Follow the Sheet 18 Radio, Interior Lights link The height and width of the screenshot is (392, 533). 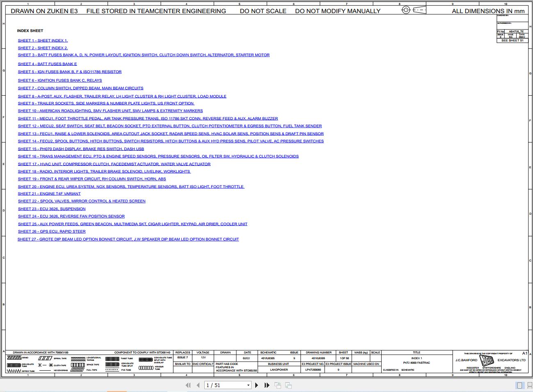click(104, 172)
